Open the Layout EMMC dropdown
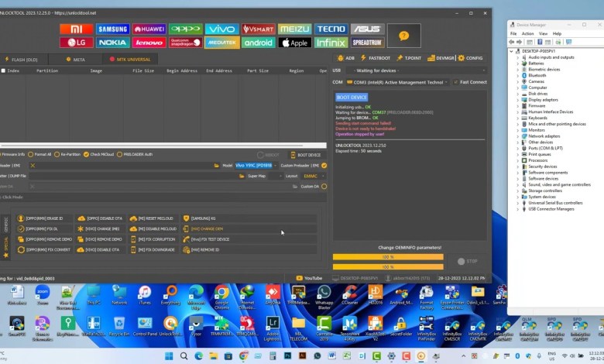The width and height of the screenshot is (604, 364). point(313,176)
